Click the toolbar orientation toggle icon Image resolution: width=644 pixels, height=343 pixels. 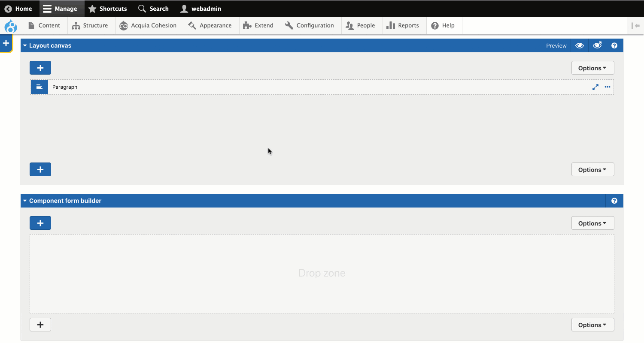(636, 26)
